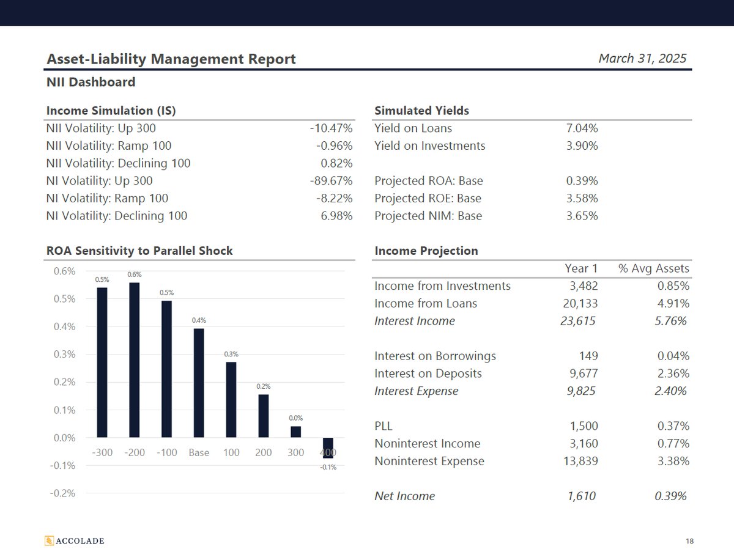The height and width of the screenshot is (560, 734).
Task: Select the 1,500 PLL value
Action: point(583,426)
